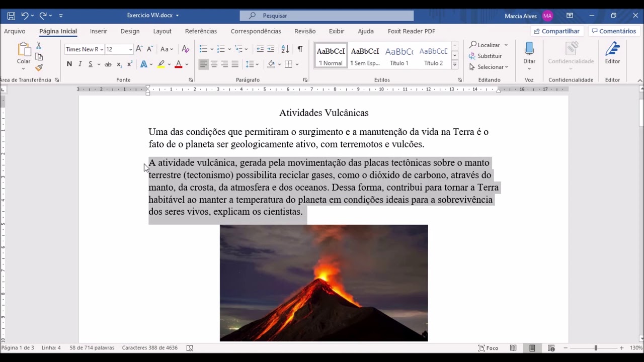This screenshot has height=362, width=644.
Task: Toggle underline formatting
Action: click(x=91, y=64)
